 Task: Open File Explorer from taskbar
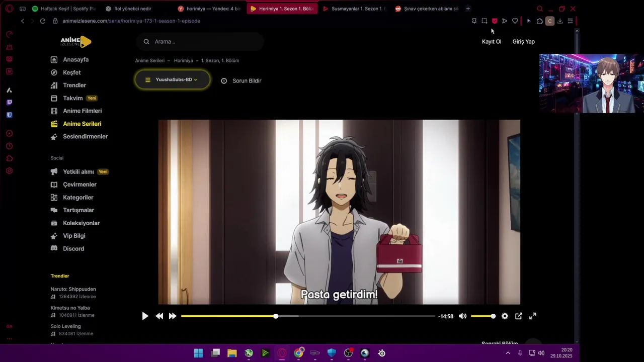232,353
